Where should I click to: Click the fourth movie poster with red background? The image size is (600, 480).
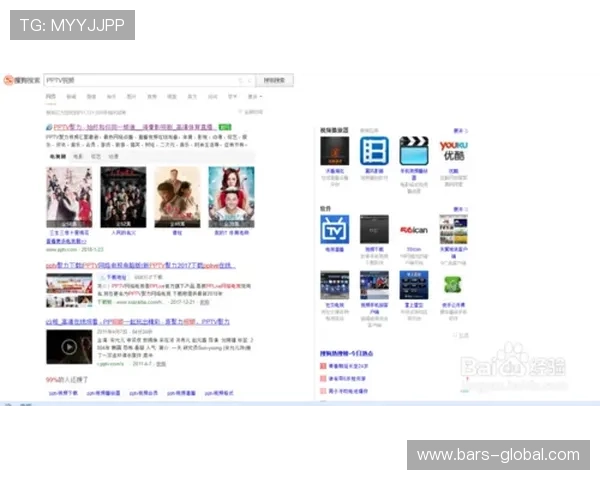(x=231, y=197)
